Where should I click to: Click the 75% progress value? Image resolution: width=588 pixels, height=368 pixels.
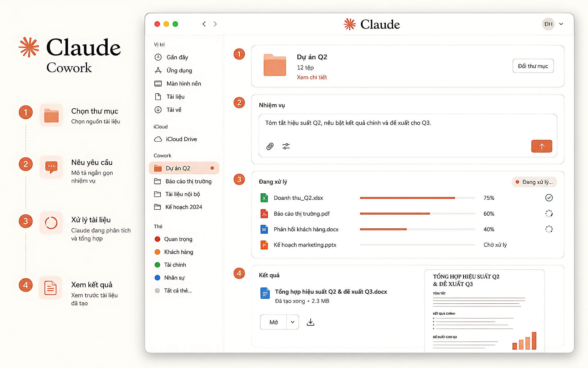point(489,198)
